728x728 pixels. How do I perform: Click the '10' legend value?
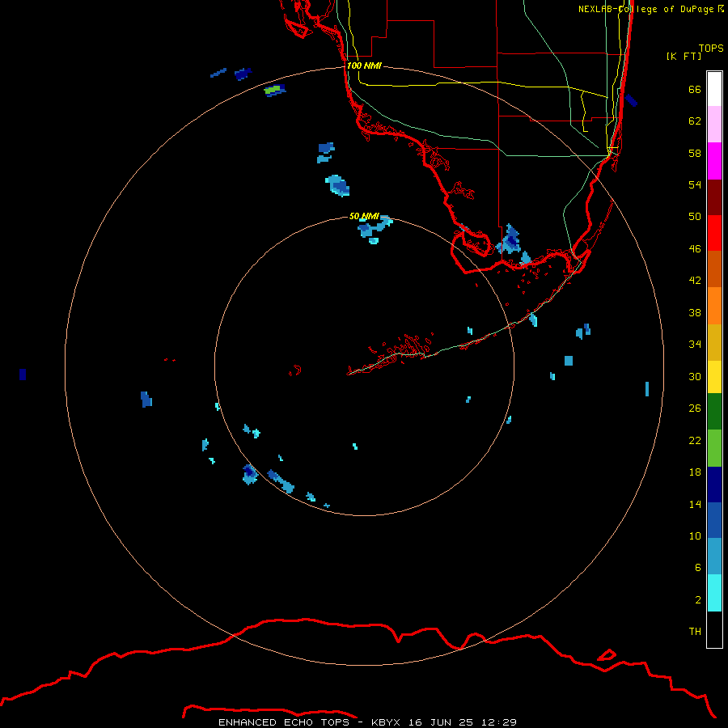[695, 536]
